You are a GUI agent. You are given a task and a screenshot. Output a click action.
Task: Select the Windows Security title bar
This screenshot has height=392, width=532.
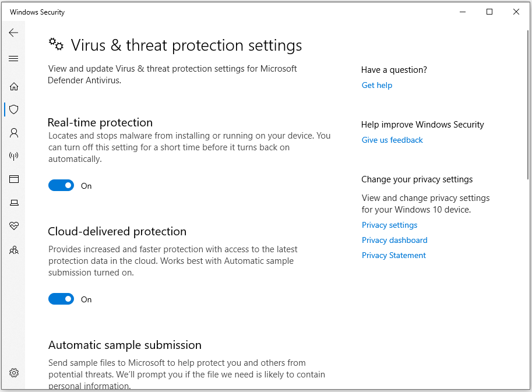pyautogui.click(x=37, y=12)
